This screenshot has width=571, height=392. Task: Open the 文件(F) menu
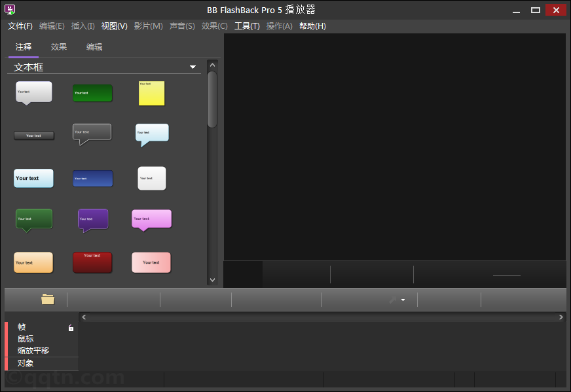[x=20, y=26]
